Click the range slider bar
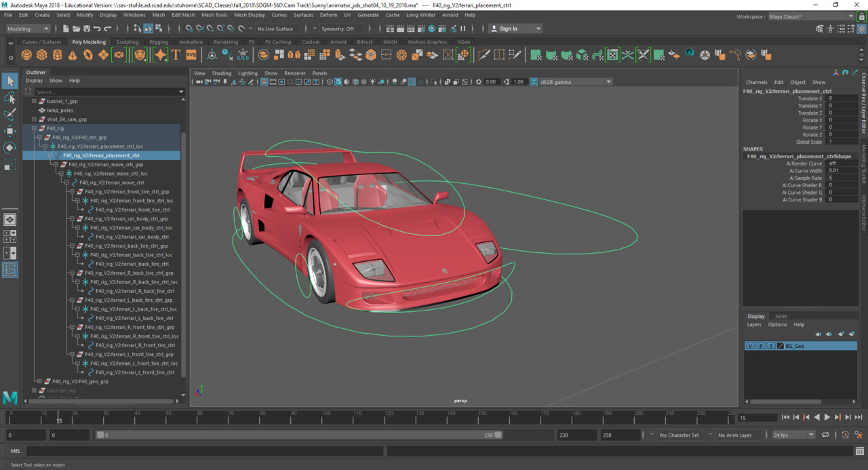Viewport: 868px width, 470px height. pos(298,435)
